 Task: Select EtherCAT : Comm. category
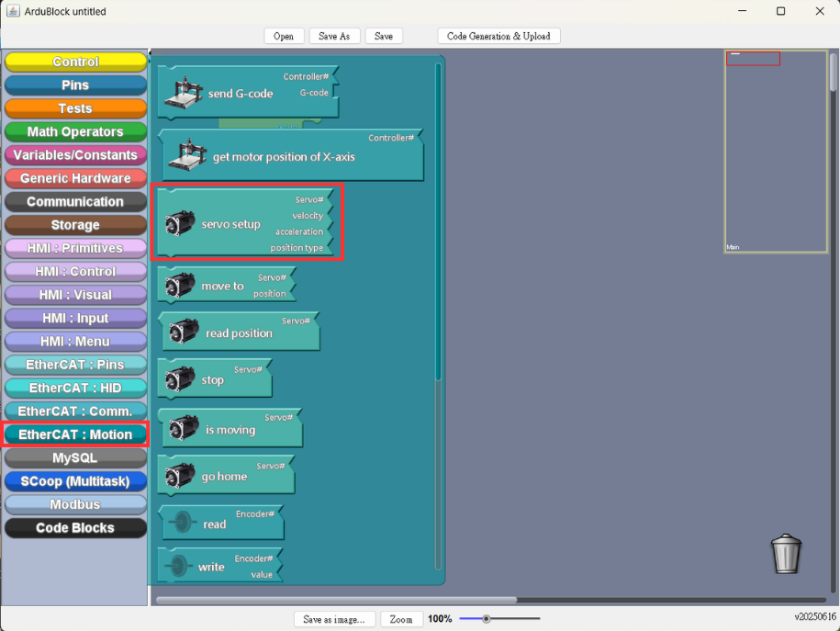(x=75, y=411)
